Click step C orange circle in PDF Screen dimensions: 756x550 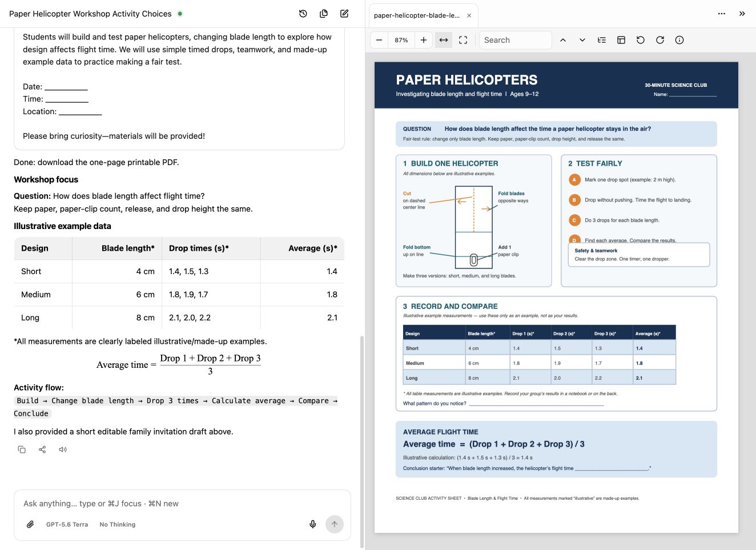pyautogui.click(x=574, y=220)
